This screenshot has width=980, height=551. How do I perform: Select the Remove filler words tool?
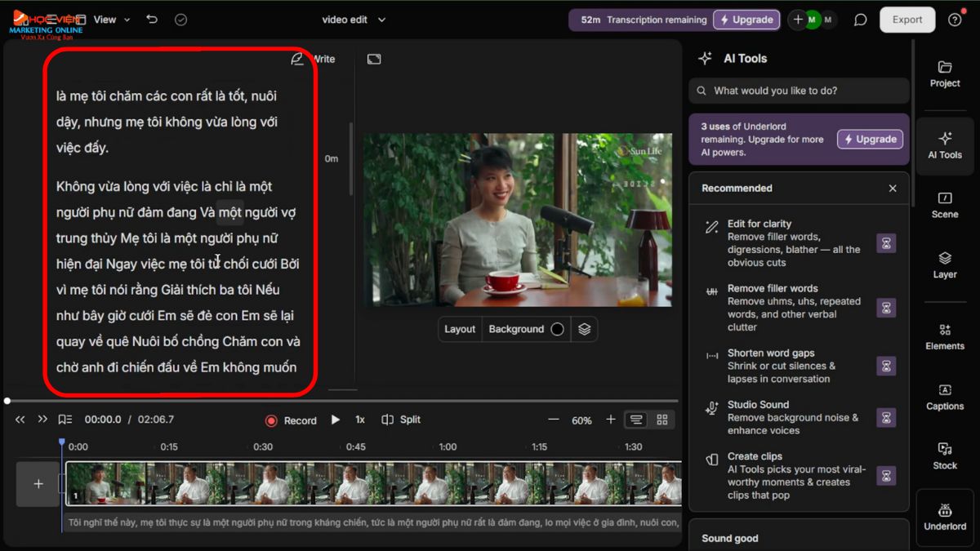[799, 308]
